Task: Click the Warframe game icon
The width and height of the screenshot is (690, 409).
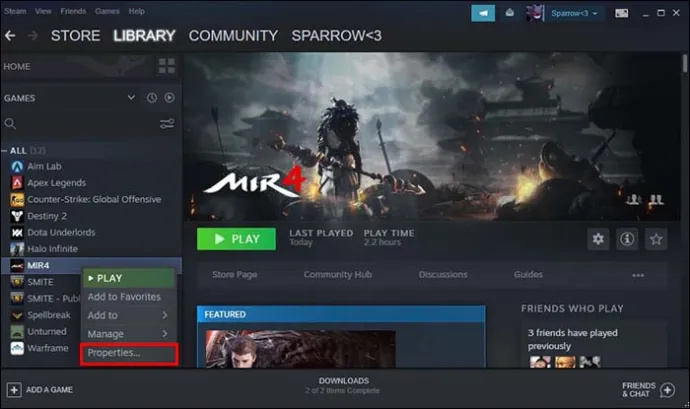Action: click(17, 348)
